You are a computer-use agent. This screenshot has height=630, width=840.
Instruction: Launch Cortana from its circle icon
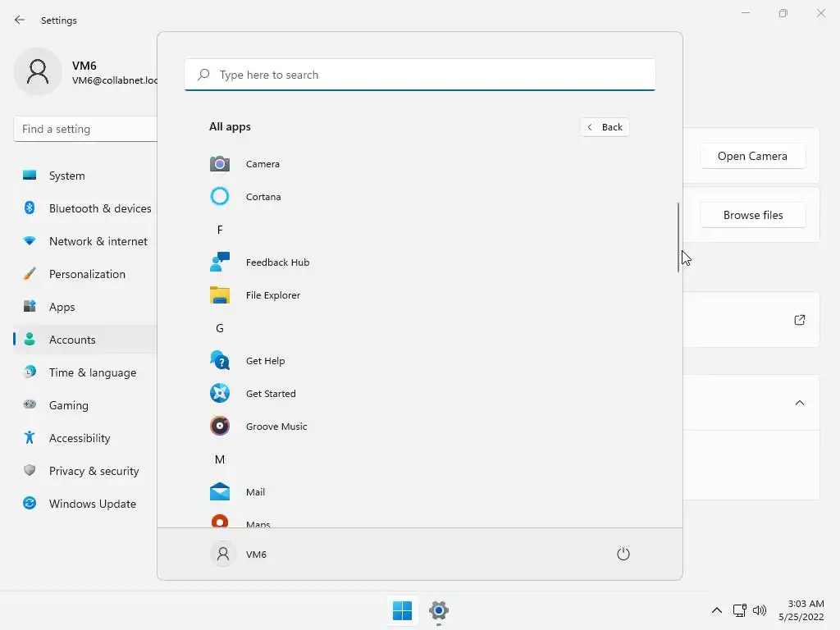point(220,197)
